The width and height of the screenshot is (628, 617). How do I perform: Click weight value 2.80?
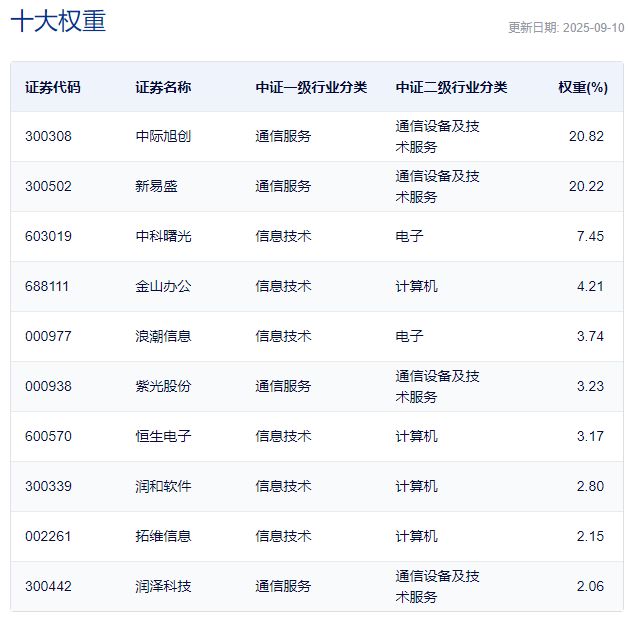[x=590, y=486]
